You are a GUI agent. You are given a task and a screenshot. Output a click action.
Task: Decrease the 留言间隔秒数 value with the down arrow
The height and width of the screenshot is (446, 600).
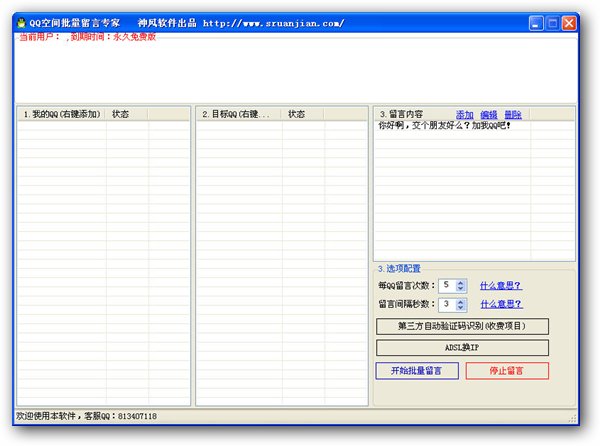[x=461, y=307]
